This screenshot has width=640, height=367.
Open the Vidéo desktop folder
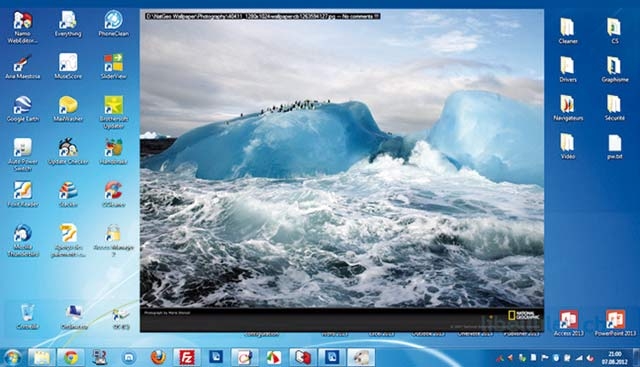click(567, 146)
